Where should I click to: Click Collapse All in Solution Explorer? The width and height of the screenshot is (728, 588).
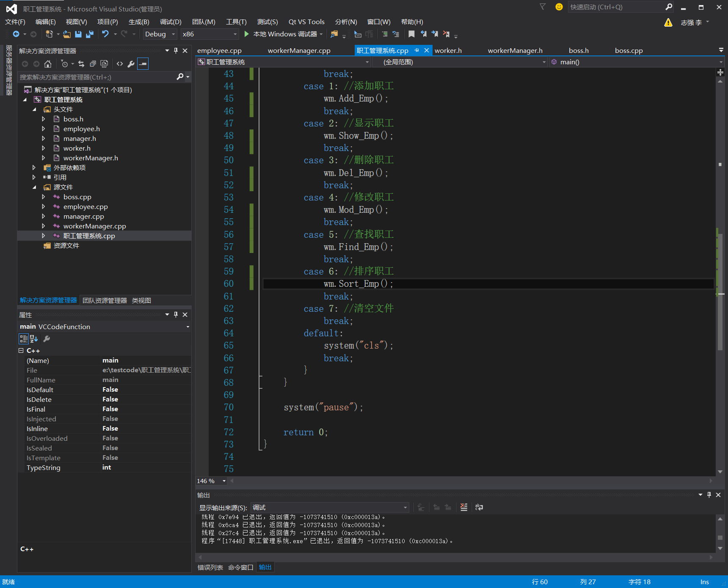point(93,64)
